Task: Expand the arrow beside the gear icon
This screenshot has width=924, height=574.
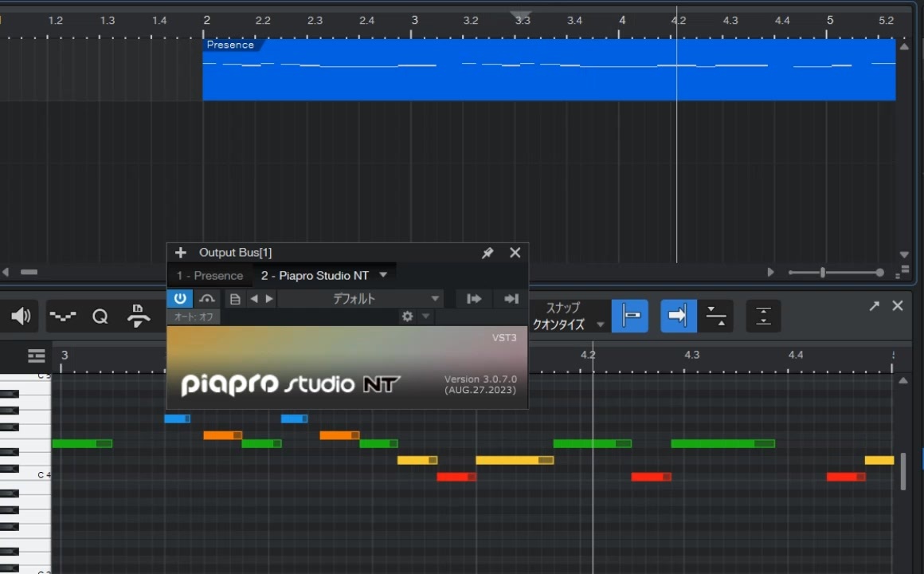Action: (425, 316)
